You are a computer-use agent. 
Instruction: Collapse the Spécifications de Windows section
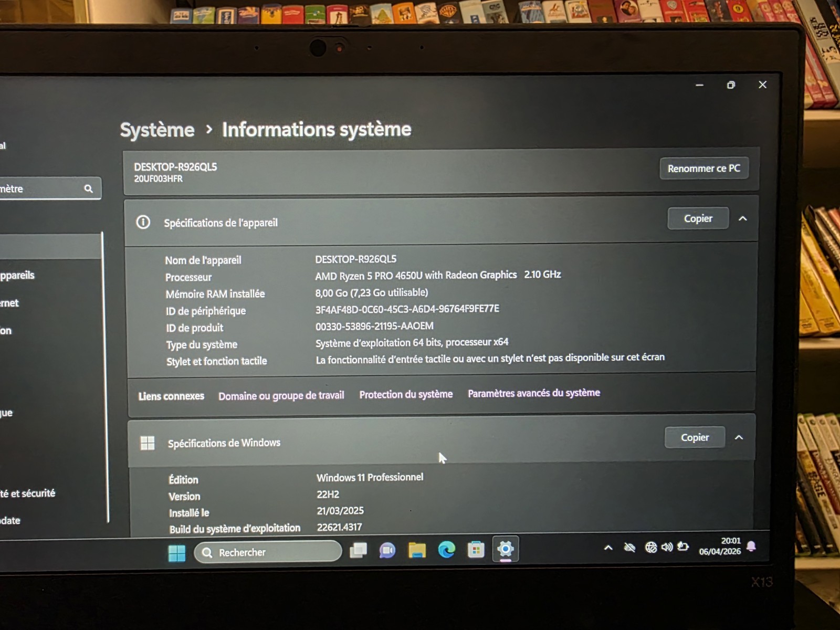pos(739,437)
